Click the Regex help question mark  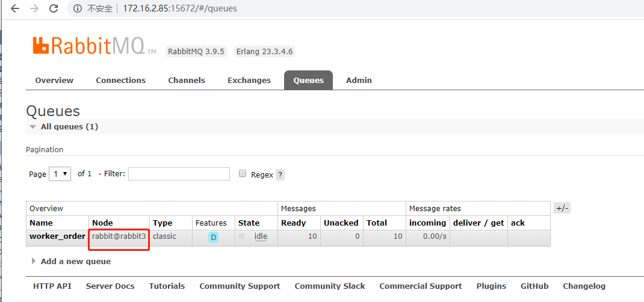coord(280,175)
